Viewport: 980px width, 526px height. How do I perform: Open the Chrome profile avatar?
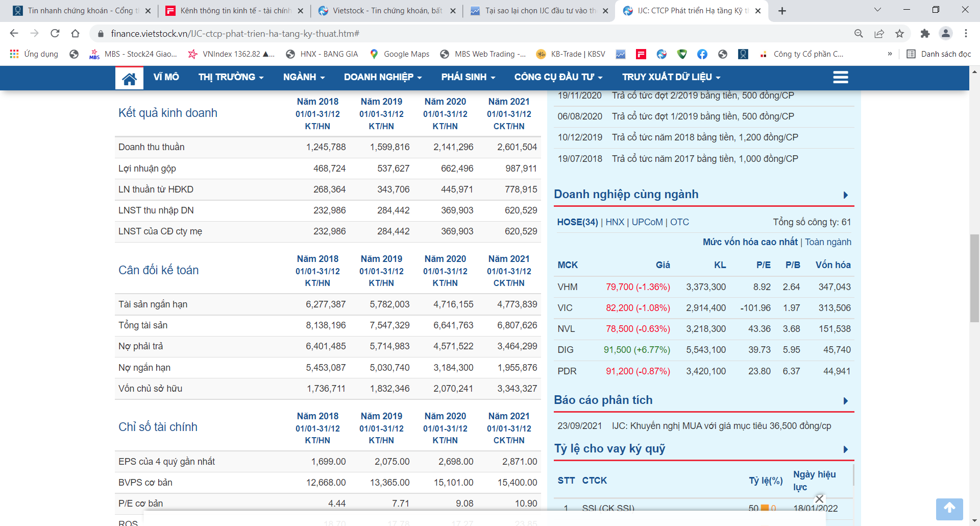945,33
